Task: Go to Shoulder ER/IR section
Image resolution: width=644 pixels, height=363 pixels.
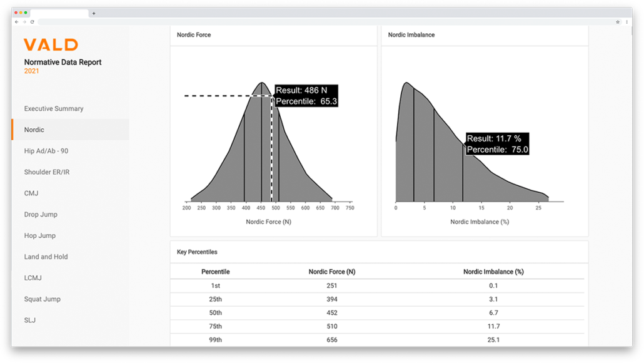Action: 47,172
